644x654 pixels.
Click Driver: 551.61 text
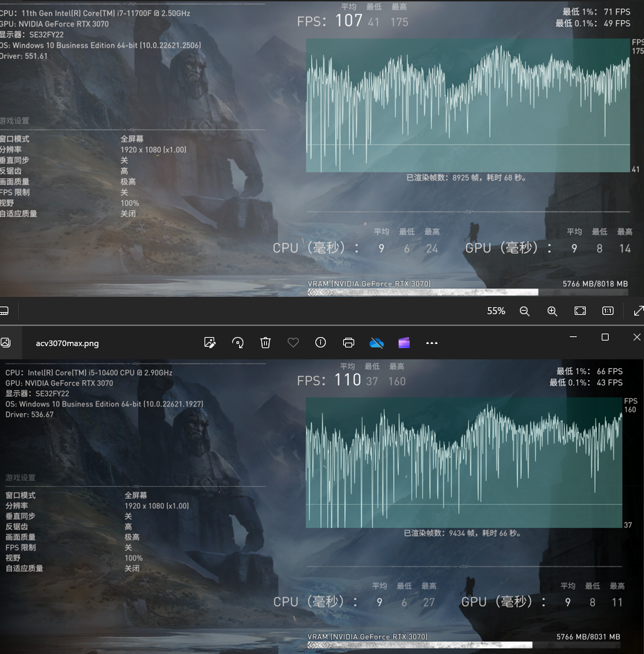[x=24, y=56]
